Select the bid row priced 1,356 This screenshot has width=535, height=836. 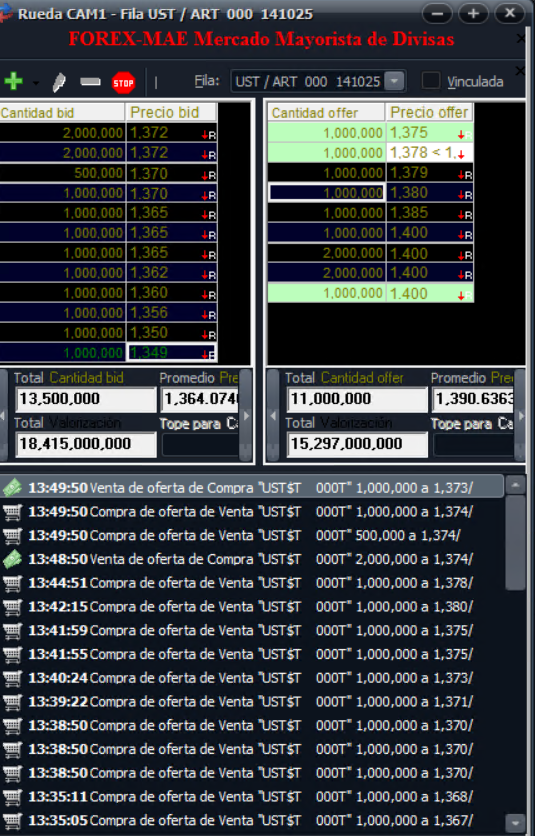click(x=108, y=313)
